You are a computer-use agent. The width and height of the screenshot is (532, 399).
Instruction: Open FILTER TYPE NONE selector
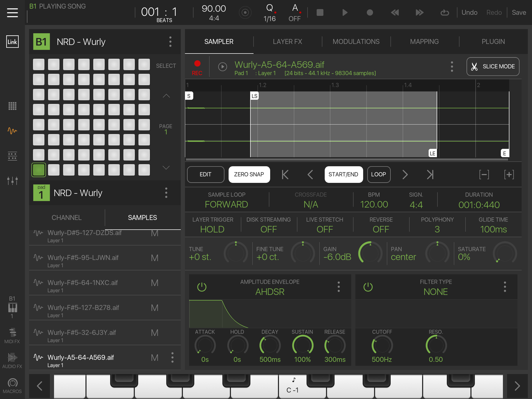(x=436, y=292)
